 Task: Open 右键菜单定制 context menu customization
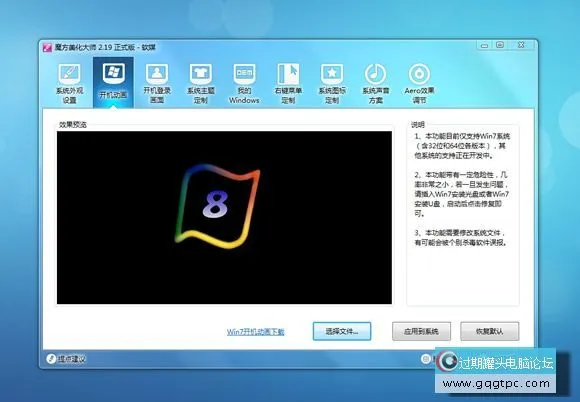click(288, 83)
